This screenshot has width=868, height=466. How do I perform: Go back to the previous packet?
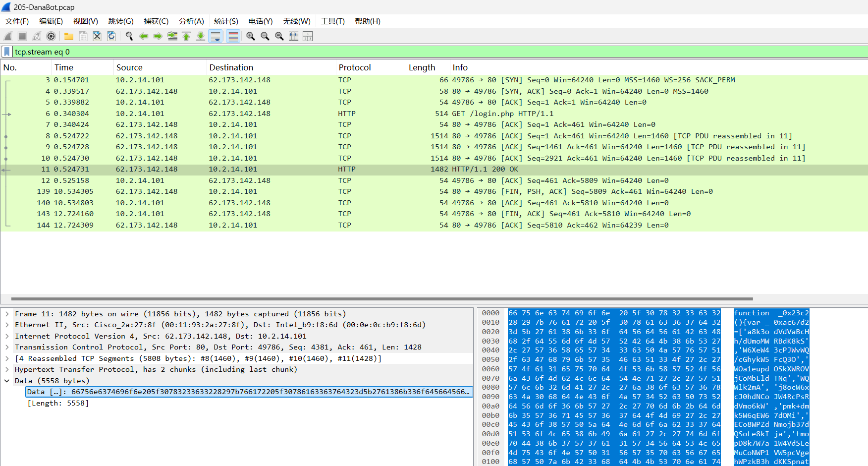(x=144, y=36)
